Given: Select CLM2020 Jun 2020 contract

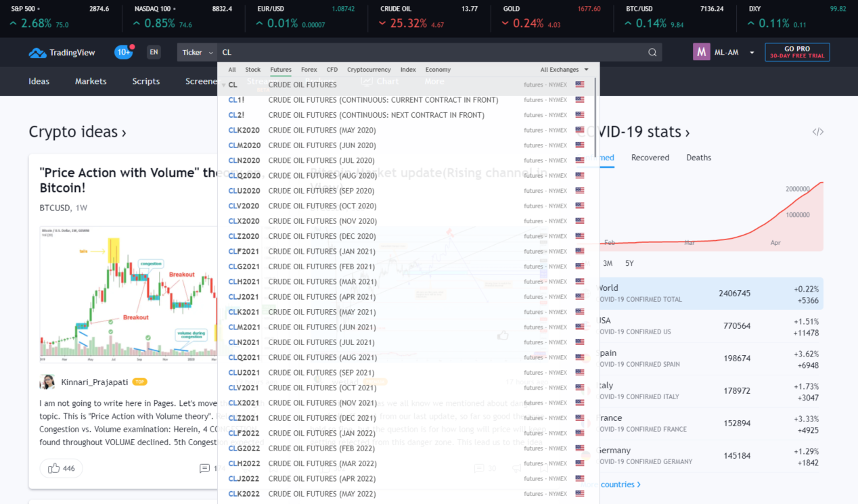Looking at the screenshot, I should 406,145.
